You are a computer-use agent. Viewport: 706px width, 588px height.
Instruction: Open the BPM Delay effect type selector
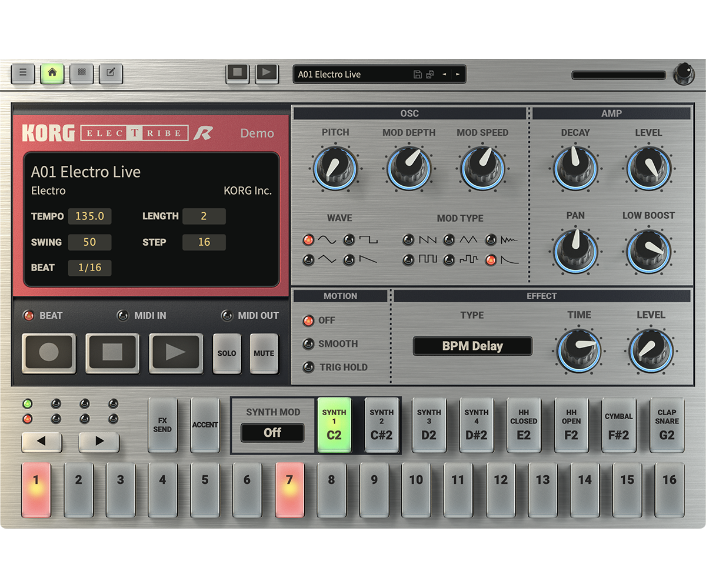pos(472,346)
